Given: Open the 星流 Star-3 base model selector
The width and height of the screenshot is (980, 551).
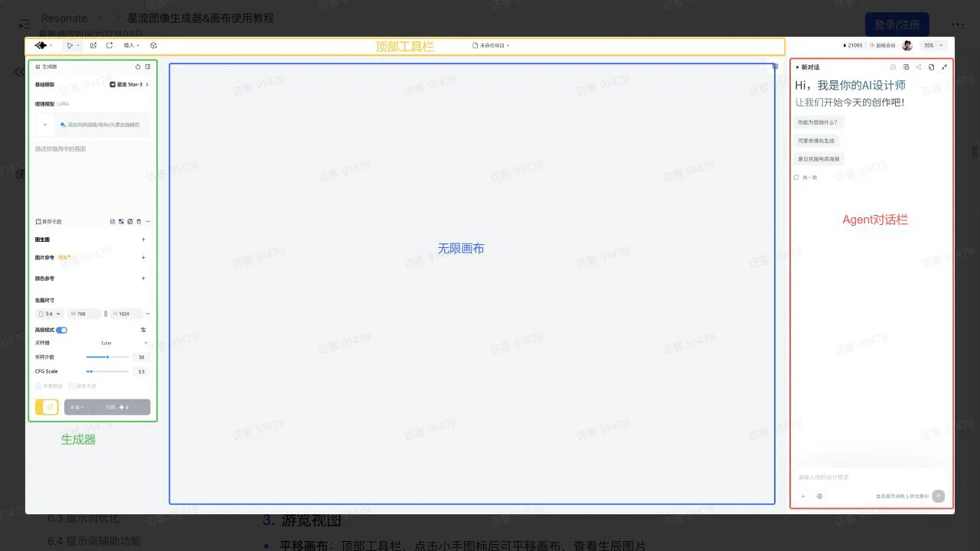Looking at the screenshot, I should click(129, 84).
